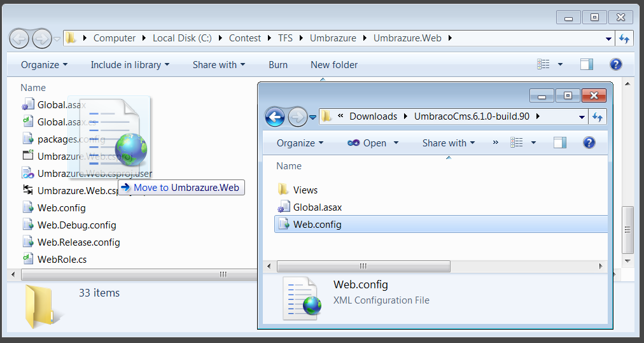
Task: Sort by Name column in Umbrazure.Web window
Action: pyautogui.click(x=33, y=88)
